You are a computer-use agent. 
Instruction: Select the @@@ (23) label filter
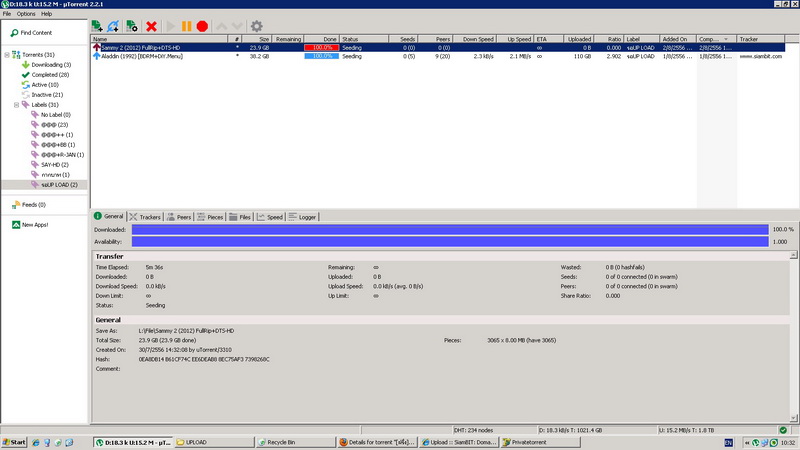point(55,124)
